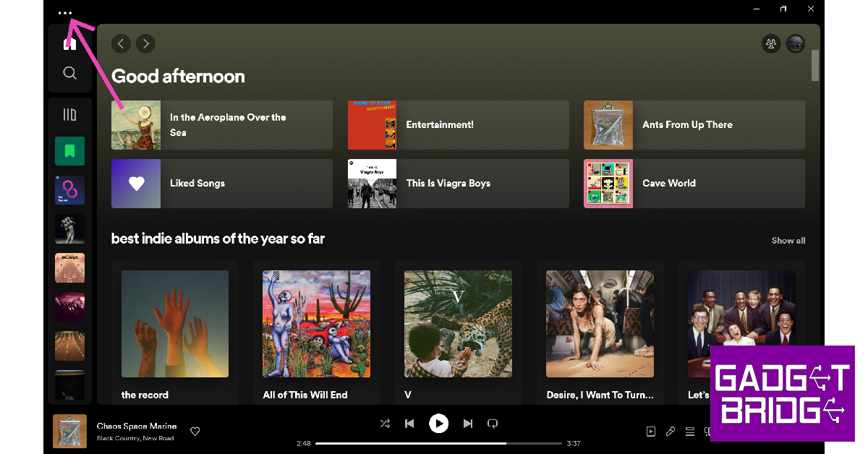This screenshot has width=868, height=454.
Task: Navigate back with the left arrow
Action: [x=121, y=44]
